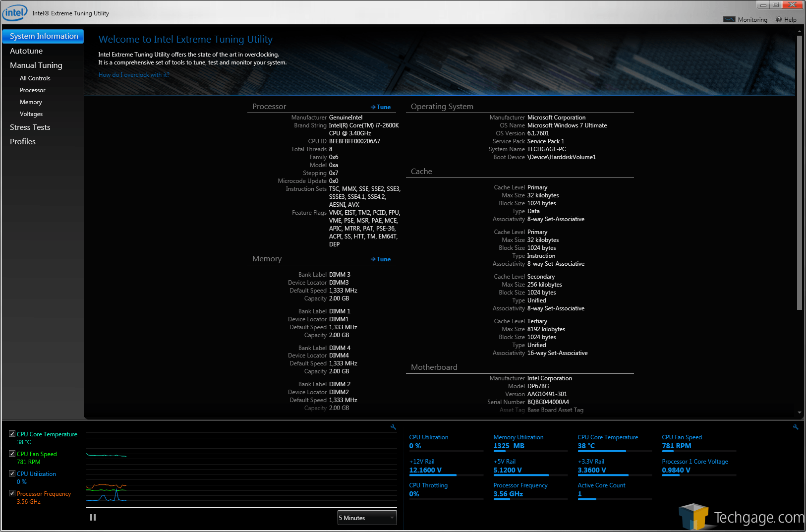The image size is (806, 532).
Task: Click OS Name Microsoft Windows 7 Ultimate
Action: pyautogui.click(x=567, y=125)
